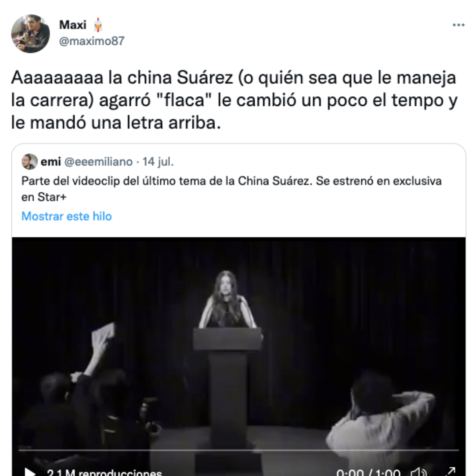This screenshot has height=476, width=476.
Task: Seek on the video progress bar
Action: point(238,451)
